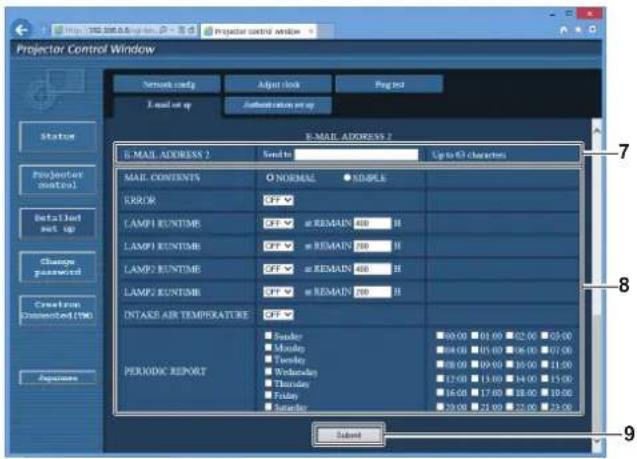Image resolution: width=637 pixels, height=459 pixels.
Task: Open LAMP1 RUNTIME dropdown beside REMAIN 200
Action: [278, 246]
